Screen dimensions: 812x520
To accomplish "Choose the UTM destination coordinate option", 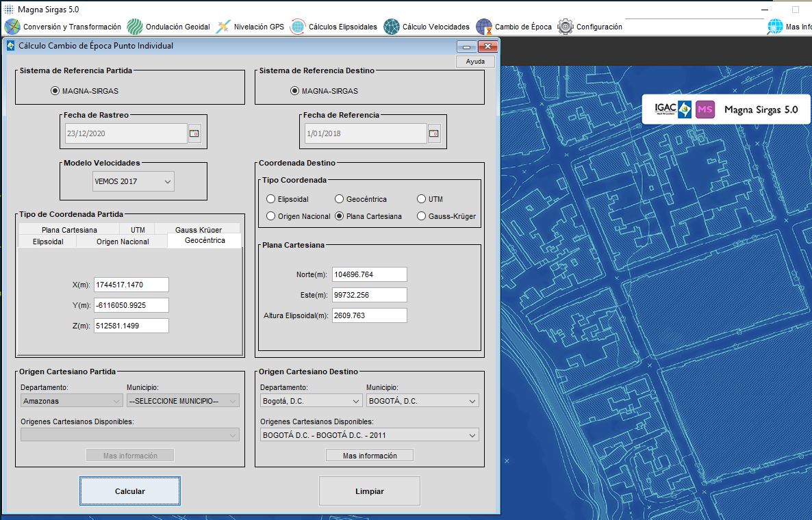I will (422, 199).
